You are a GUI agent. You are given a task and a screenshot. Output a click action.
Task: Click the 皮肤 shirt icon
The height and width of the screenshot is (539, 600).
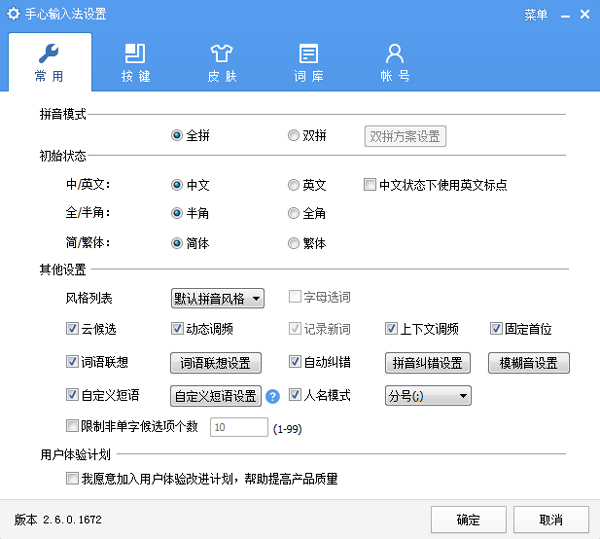tap(222, 53)
